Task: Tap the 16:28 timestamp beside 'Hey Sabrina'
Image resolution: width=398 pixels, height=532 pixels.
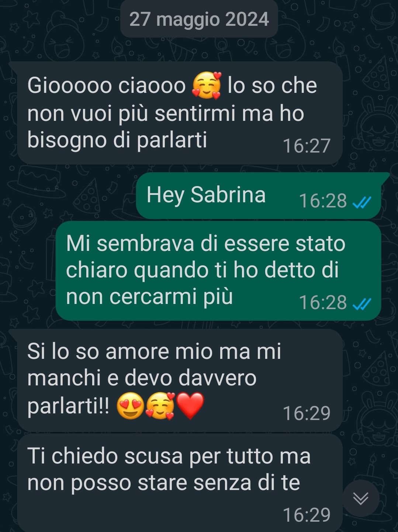Action: pyautogui.click(x=323, y=201)
